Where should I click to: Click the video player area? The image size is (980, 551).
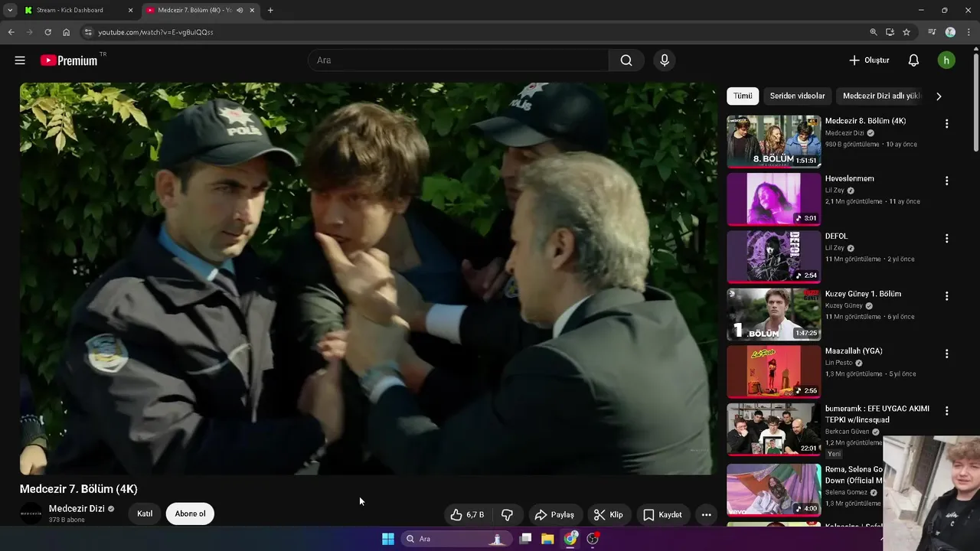(x=368, y=279)
